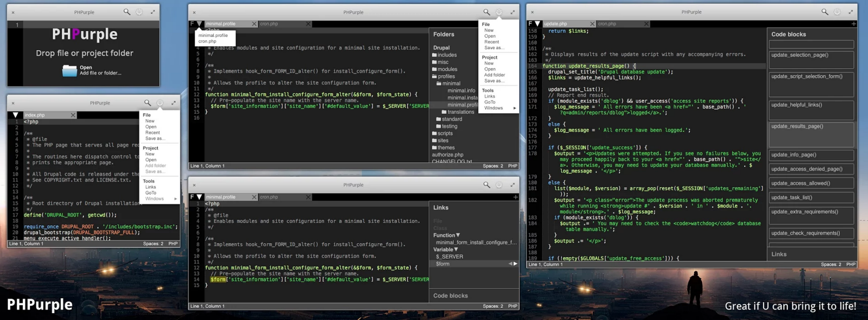868x320 pixels.
Task: Open the Links section header in the update.php window
Action: [x=779, y=254]
